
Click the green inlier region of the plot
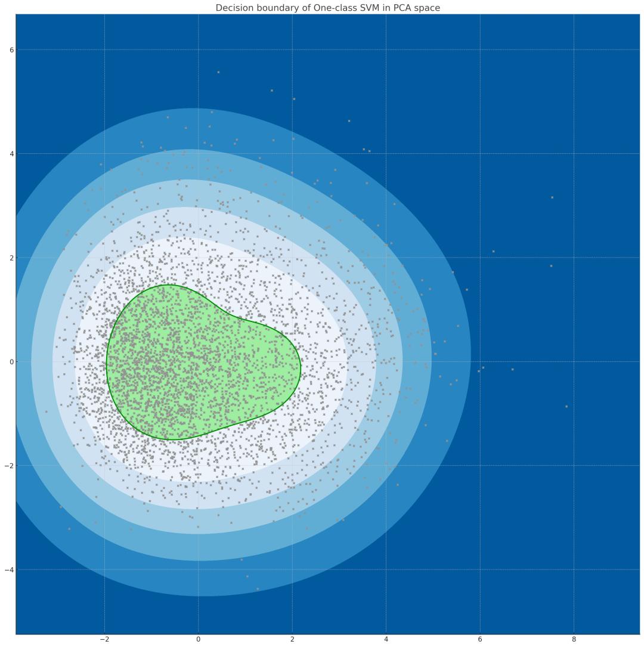click(x=198, y=363)
